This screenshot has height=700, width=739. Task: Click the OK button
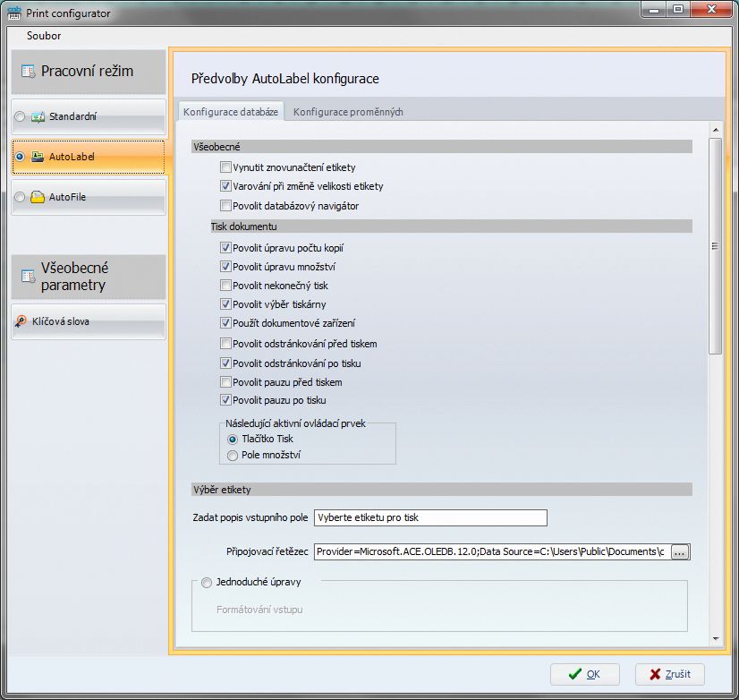[585, 675]
